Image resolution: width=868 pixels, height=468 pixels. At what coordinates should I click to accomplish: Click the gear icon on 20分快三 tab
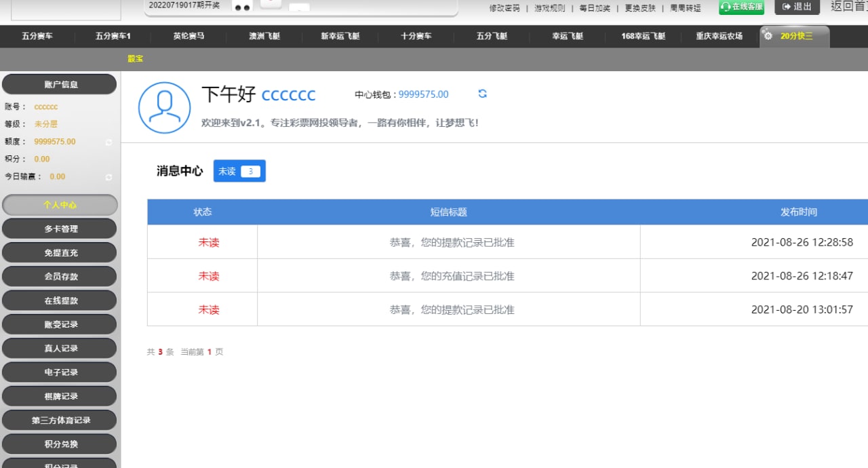tap(768, 36)
